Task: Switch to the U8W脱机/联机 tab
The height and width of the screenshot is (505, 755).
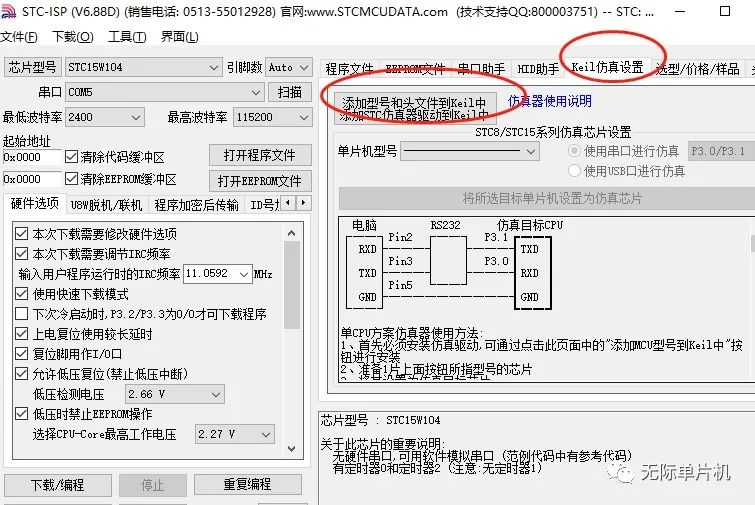Action: (x=106, y=205)
